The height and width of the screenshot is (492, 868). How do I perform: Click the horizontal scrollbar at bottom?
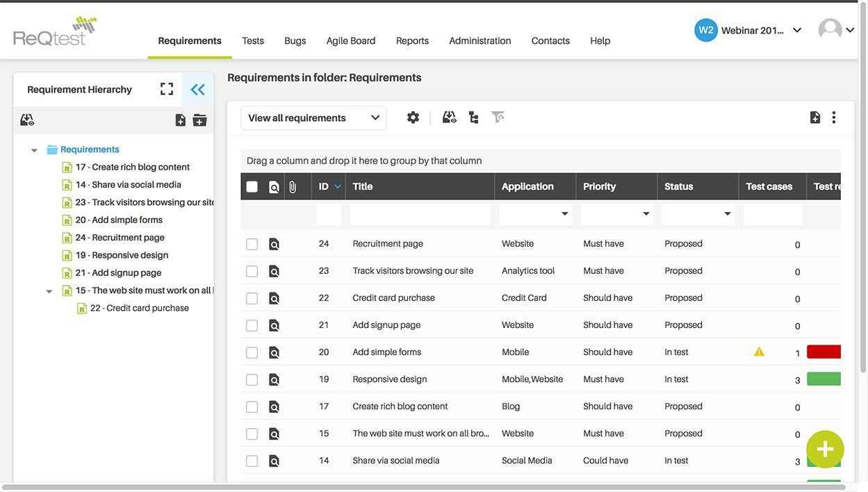[x=424, y=487]
